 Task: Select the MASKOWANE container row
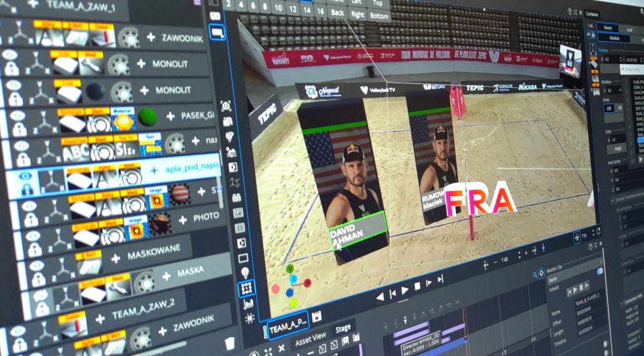click(153, 252)
